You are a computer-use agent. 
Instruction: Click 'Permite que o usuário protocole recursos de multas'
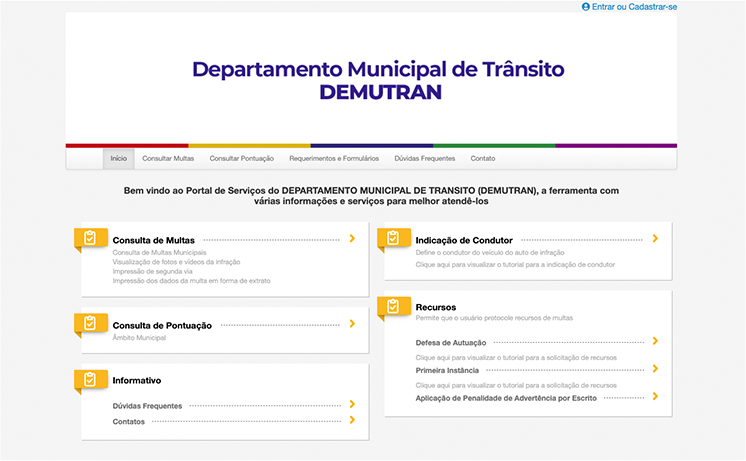click(x=494, y=318)
